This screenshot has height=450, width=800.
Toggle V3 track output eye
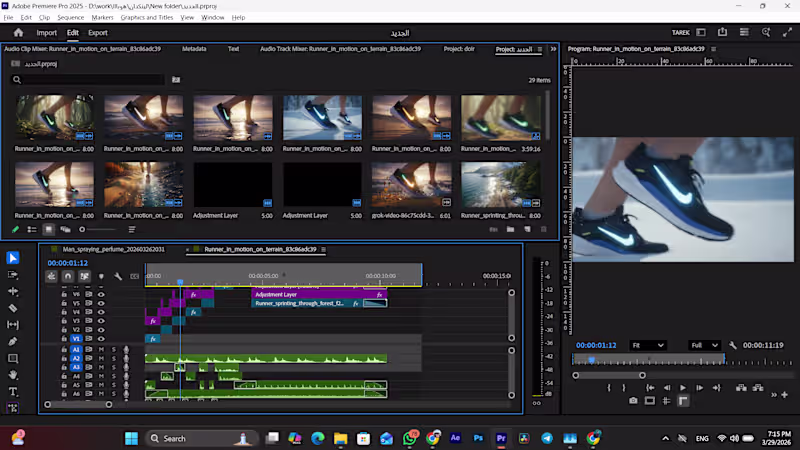pos(101,321)
